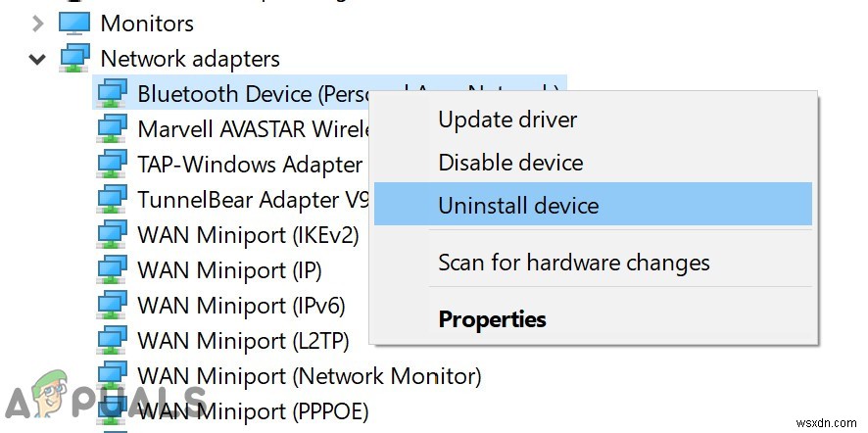Click the WAN Miniport (PPPOE) icon
Viewport: 868px width, 433px height.
point(114,411)
